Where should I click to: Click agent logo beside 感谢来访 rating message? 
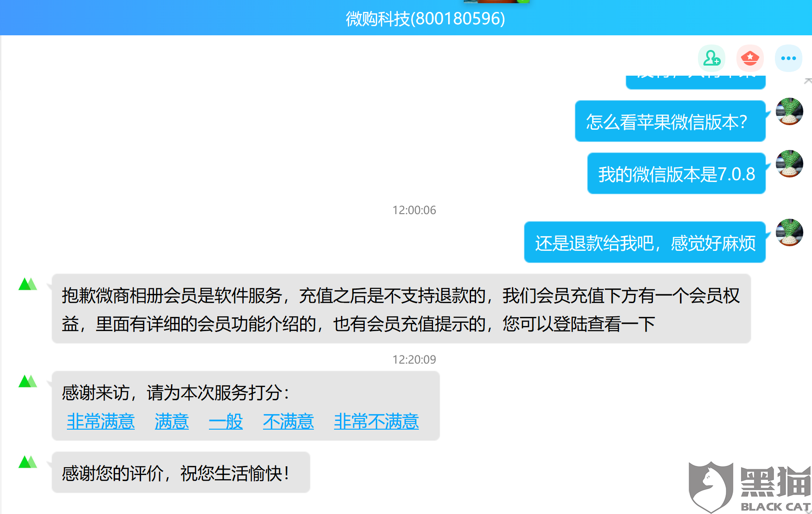point(27,381)
